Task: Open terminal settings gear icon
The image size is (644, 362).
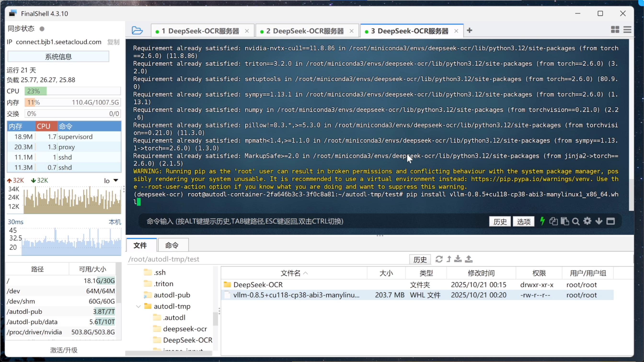Action: click(587, 221)
